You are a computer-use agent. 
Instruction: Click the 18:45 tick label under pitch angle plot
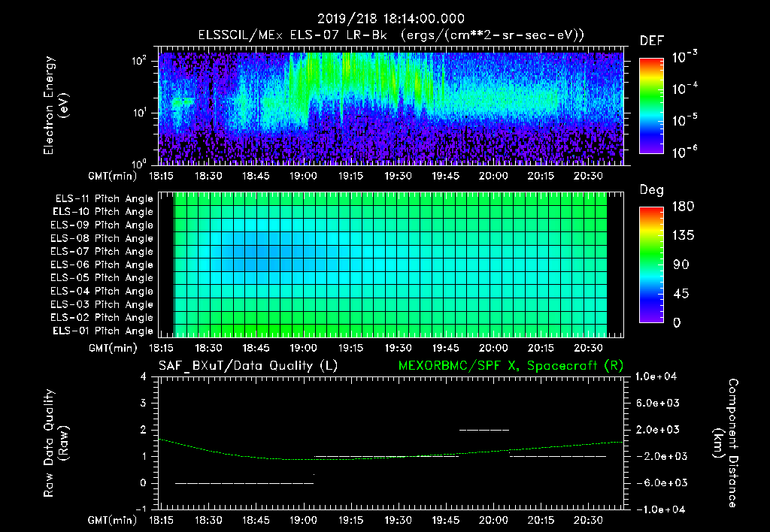[x=256, y=348]
